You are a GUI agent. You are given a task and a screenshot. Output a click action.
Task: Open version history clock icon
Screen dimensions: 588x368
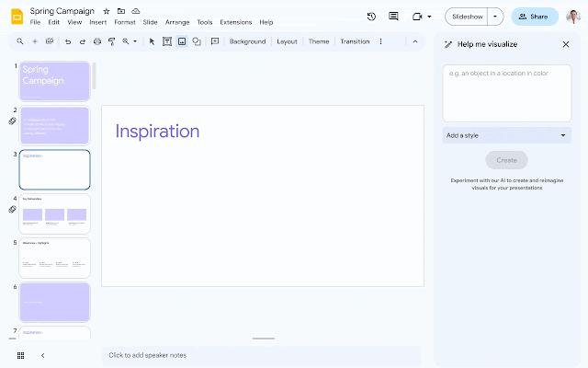point(371,17)
